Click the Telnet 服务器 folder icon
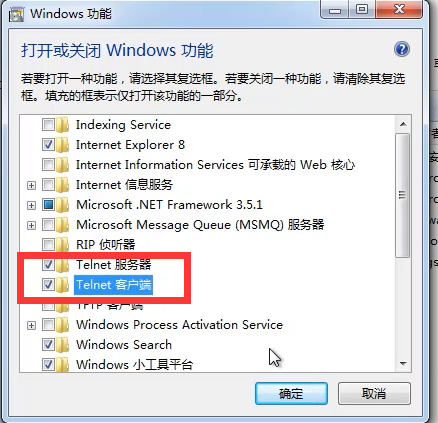 pos(63,265)
